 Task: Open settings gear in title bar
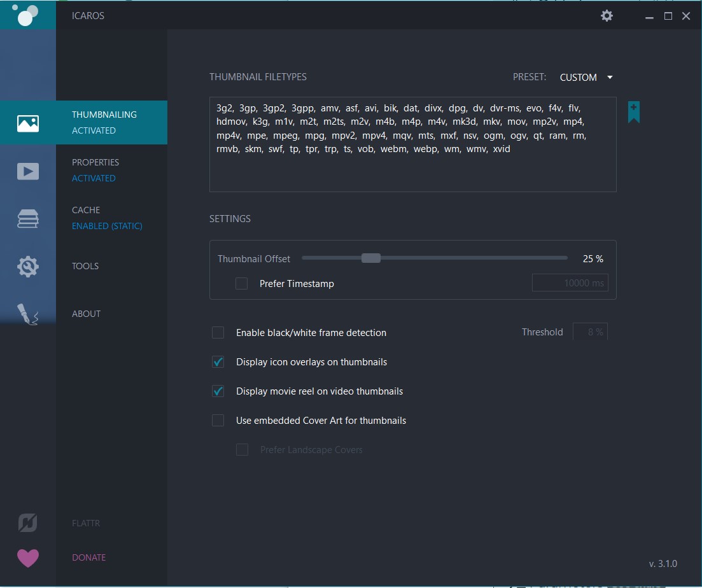(x=607, y=16)
